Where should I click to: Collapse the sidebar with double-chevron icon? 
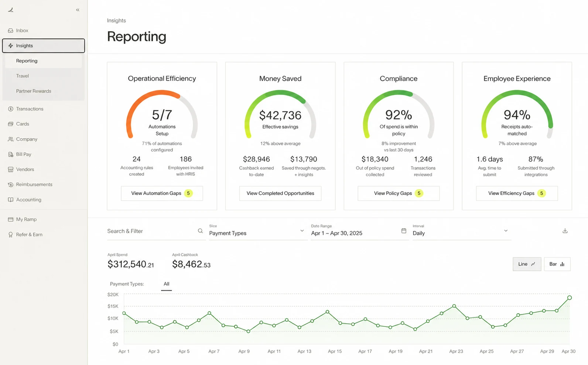[78, 10]
